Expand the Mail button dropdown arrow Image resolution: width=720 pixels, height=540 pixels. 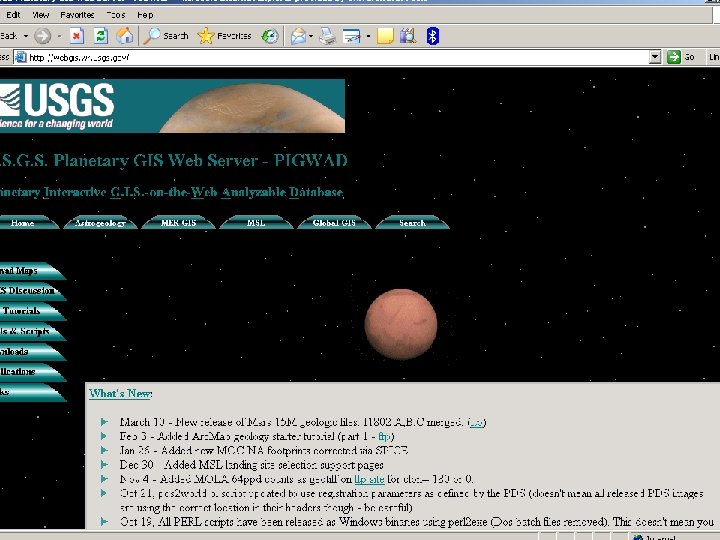[x=311, y=36]
